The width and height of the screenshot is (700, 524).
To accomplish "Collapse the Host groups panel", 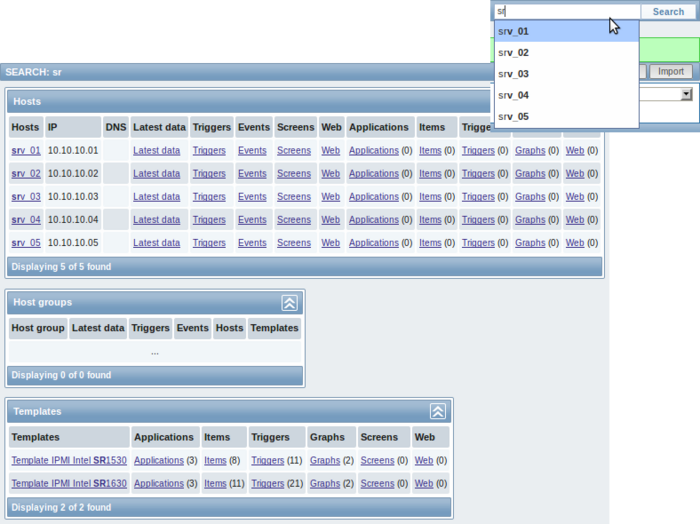I will pos(289,303).
